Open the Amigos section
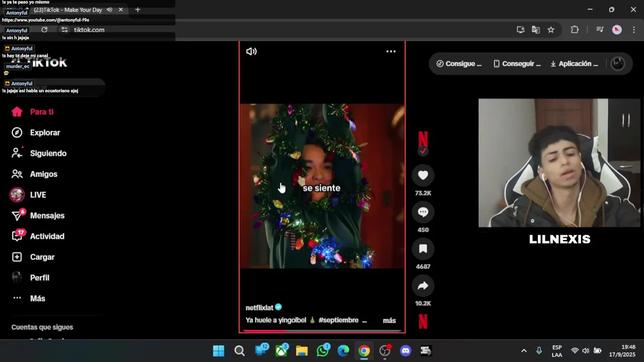This screenshot has height=362, width=644. coord(34,174)
